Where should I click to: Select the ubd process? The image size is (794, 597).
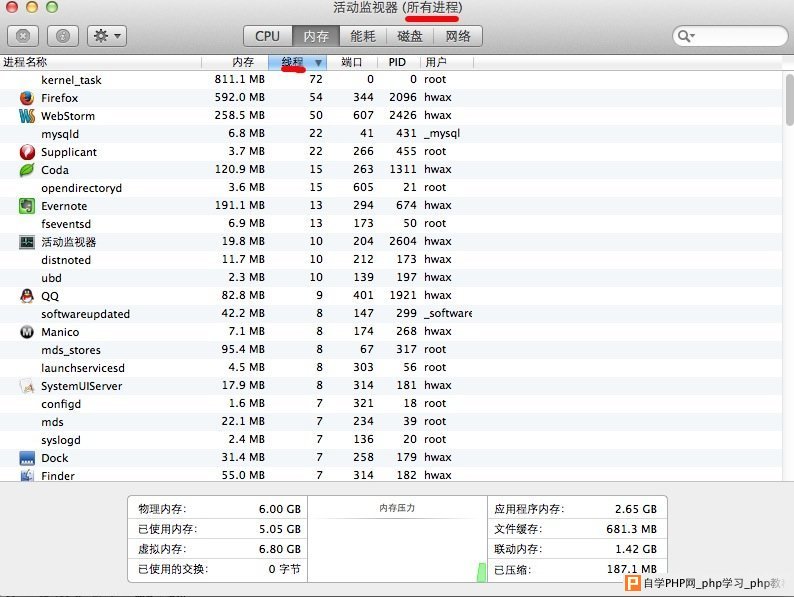click(x=391, y=278)
